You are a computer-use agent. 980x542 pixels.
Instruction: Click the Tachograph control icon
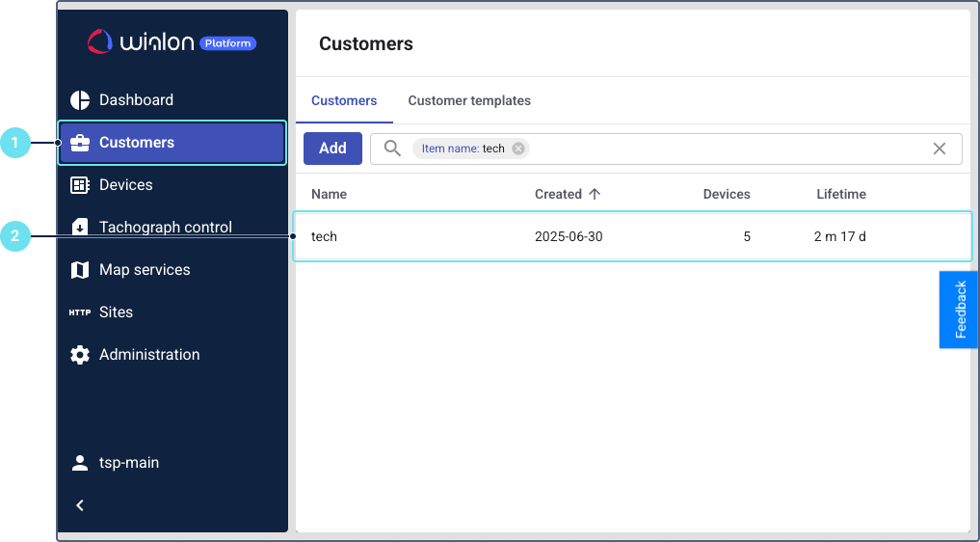click(80, 228)
